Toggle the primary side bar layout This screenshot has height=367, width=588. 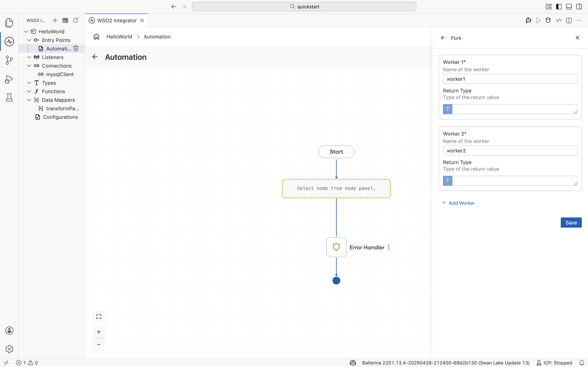pos(559,7)
